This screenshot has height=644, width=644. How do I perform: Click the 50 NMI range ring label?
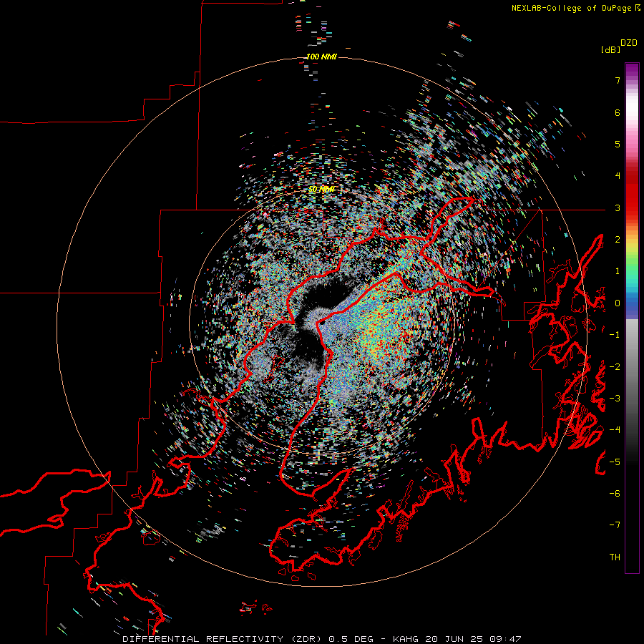coord(321,190)
